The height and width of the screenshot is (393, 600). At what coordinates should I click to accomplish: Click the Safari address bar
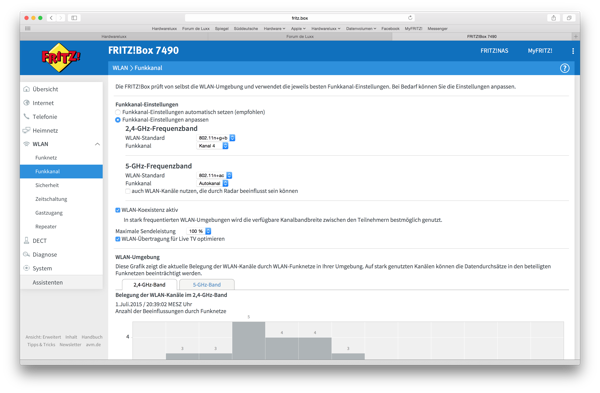click(x=300, y=18)
